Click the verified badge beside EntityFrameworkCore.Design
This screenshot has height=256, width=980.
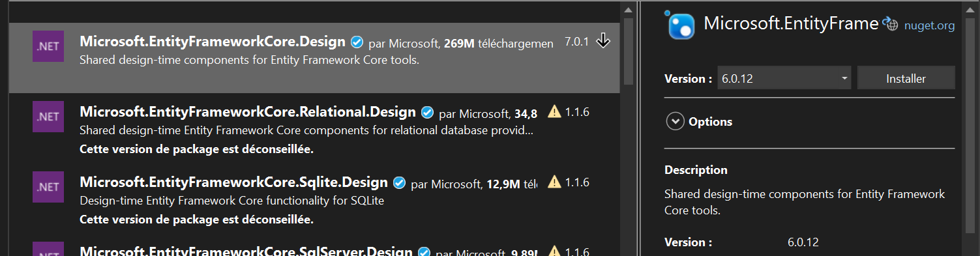tap(357, 42)
